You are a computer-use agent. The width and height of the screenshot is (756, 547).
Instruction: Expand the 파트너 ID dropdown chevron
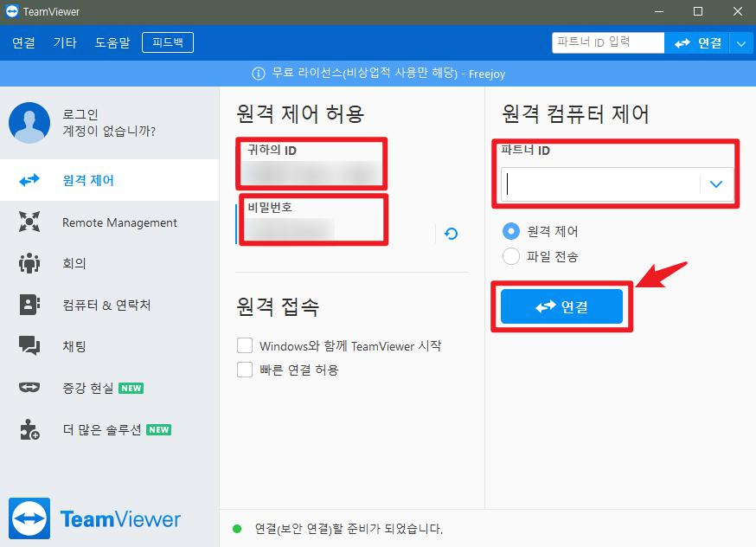click(716, 184)
